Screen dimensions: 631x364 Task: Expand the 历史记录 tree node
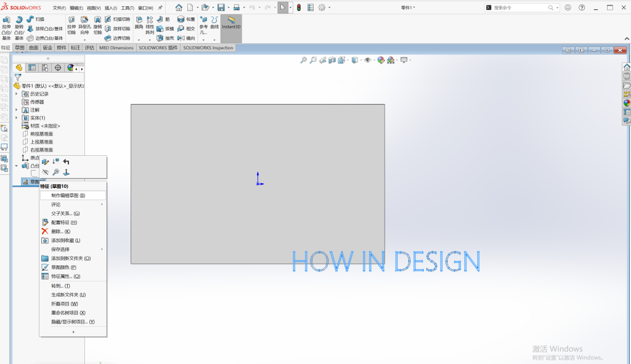[x=17, y=94]
